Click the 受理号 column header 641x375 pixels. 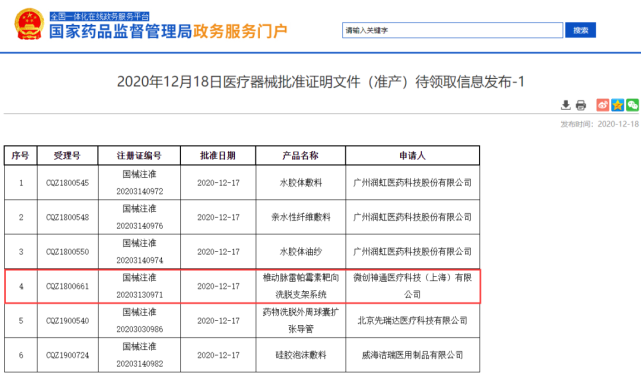67,155
